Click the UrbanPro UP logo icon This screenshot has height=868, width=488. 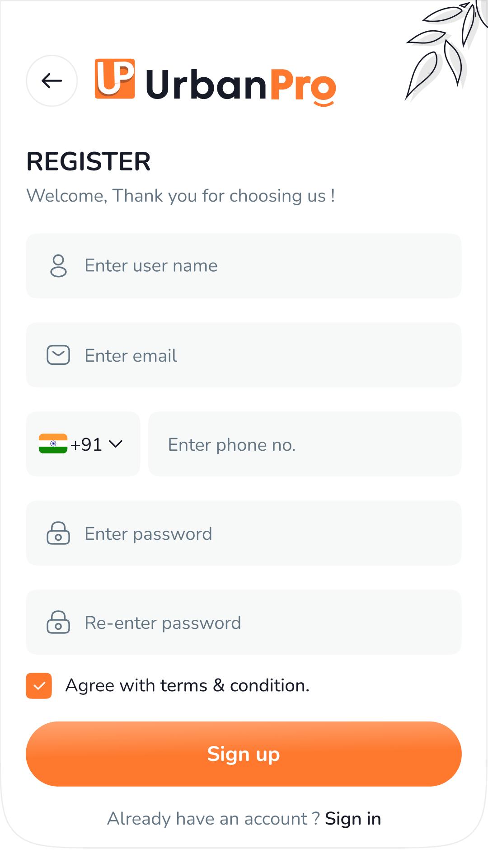pyautogui.click(x=115, y=79)
